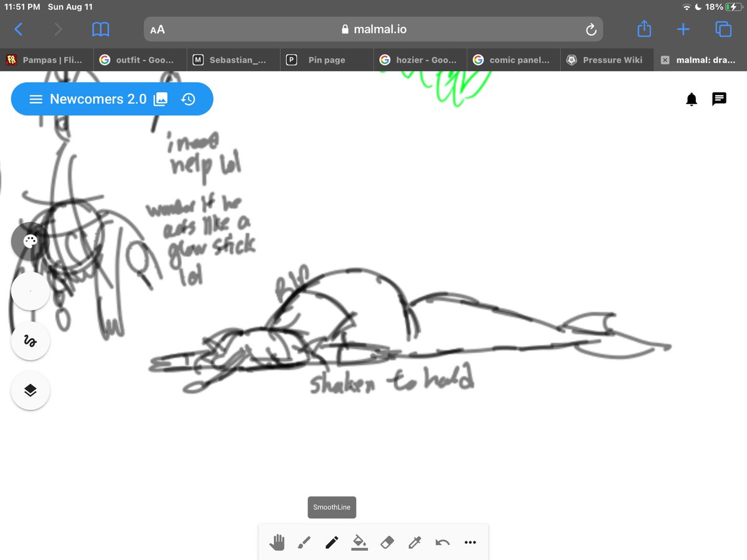
Task: Click the SmoothLine tooltip label
Action: (x=332, y=507)
